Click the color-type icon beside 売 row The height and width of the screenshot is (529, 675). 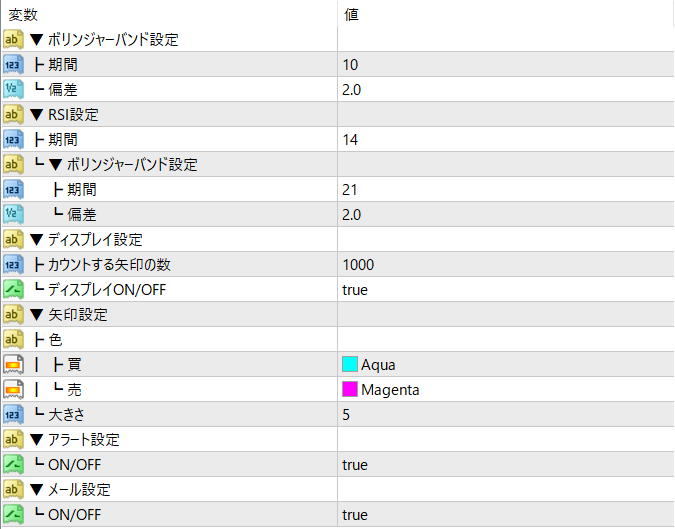(x=13, y=390)
